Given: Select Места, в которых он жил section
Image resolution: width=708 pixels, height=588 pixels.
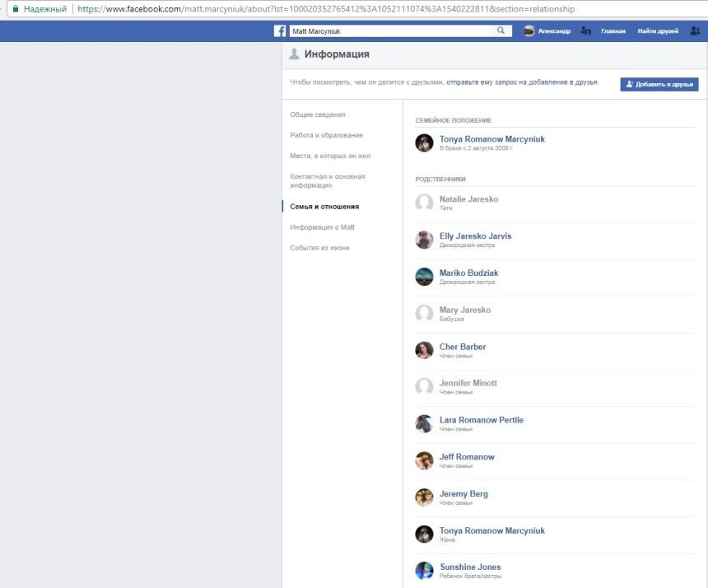Looking at the screenshot, I should [x=330, y=156].
